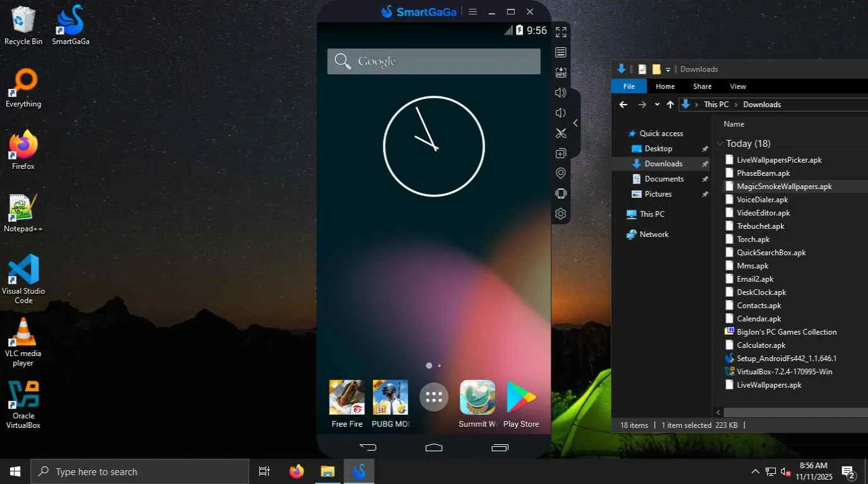The image size is (868, 484).
Task: Click the volume up icon in SmartGaGa
Action: coord(561,93)
